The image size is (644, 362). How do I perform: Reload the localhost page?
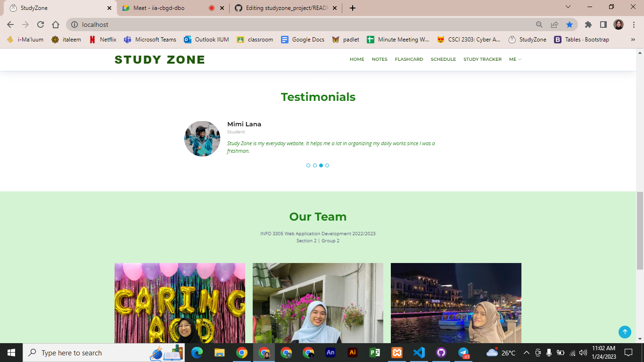[x=40, y=25]
